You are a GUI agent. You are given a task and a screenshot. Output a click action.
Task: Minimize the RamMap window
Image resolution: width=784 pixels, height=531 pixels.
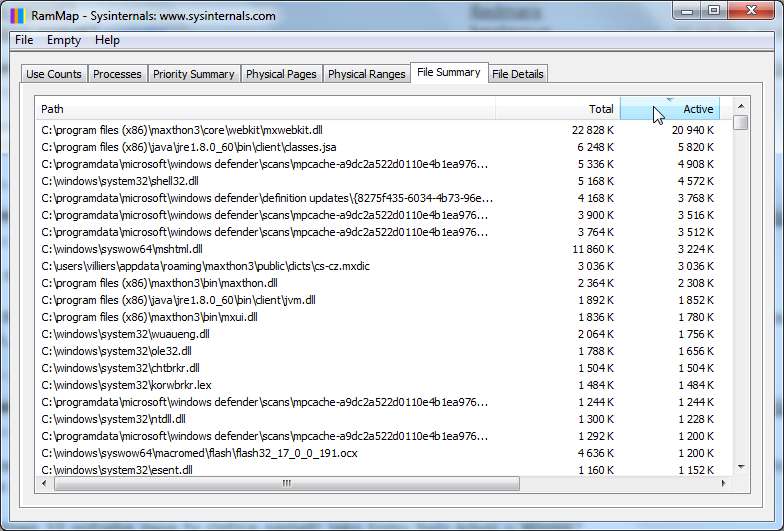[688, 11]
